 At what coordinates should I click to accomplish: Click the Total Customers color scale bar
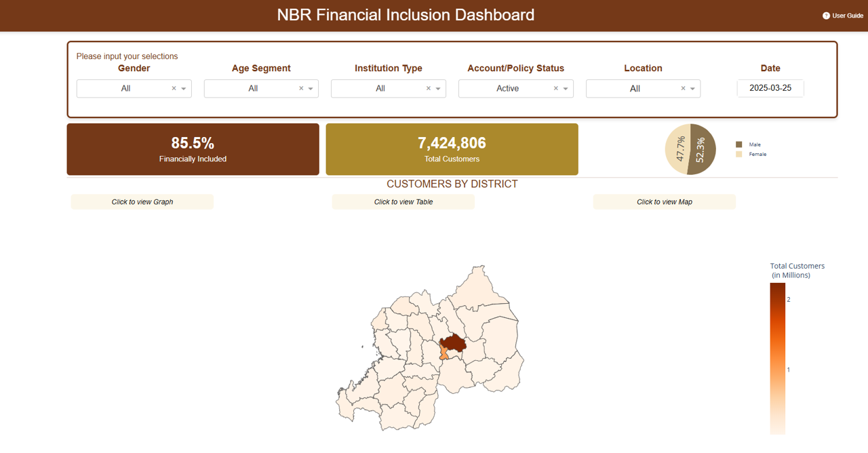pos(777,358)
